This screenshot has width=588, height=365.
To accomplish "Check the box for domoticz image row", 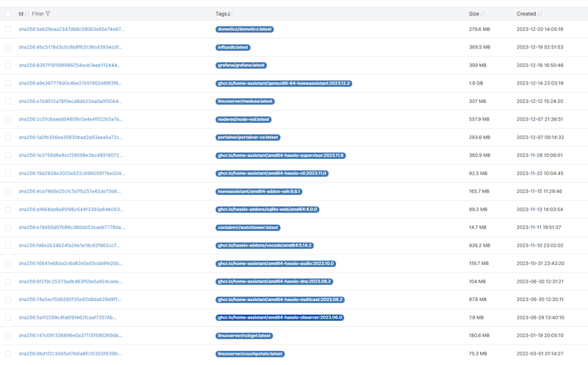I will 8,29.
